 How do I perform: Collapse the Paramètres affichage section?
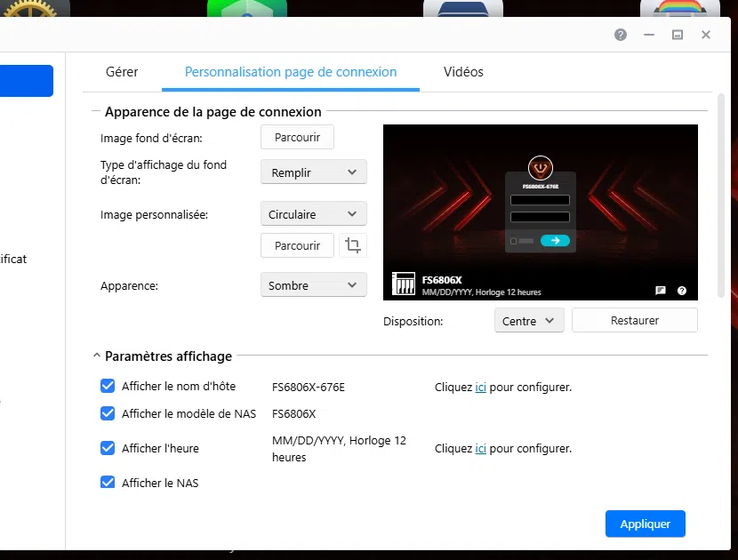pyautogui.click(x=97, y=356)
